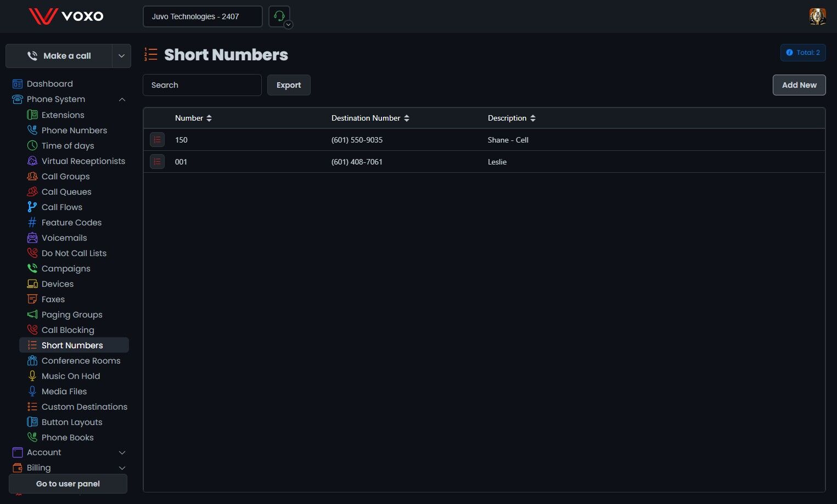Select Conference Rooms menu item
The height and width of the screenshot is (504, 837).
(x=81, y=360)
